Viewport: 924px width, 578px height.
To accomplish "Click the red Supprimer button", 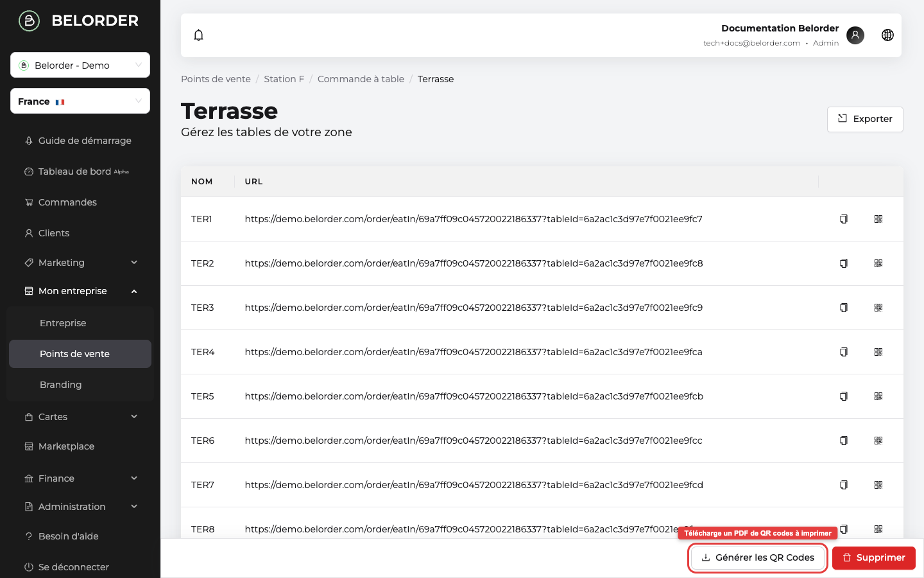I will tap(874, 557).
